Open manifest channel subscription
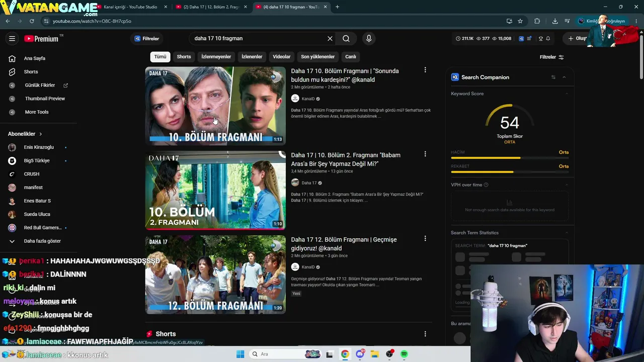 pyautogui.click(x=33, y=188)
